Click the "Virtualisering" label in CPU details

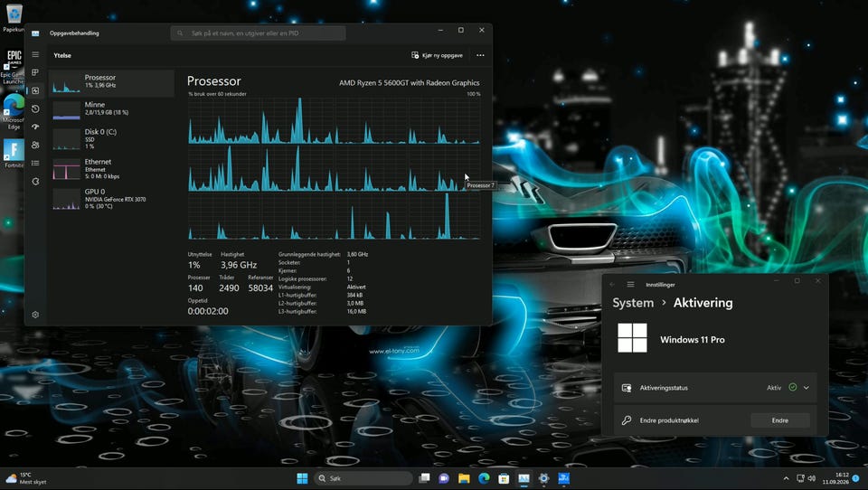[295, 287]
